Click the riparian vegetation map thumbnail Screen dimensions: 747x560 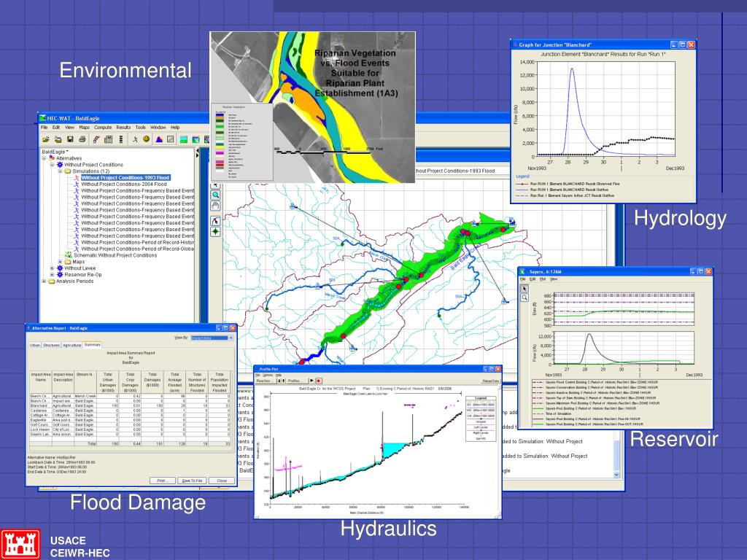coord(312,107)
